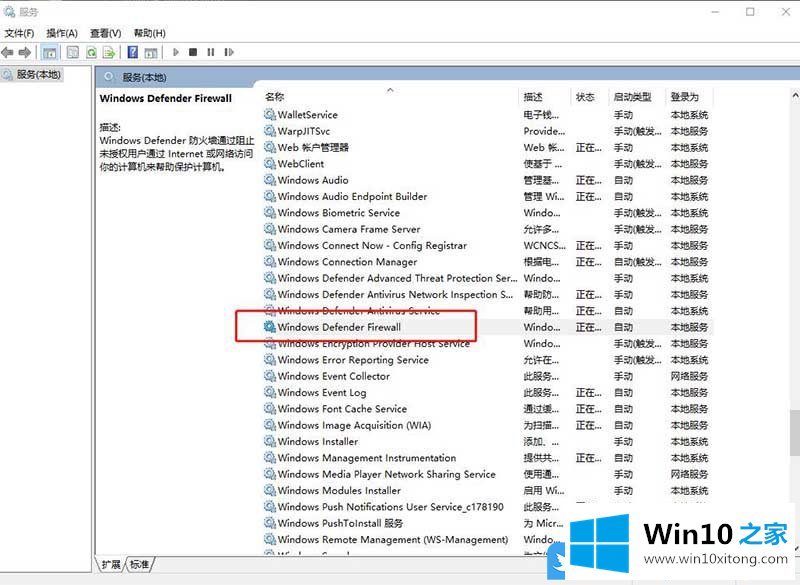Sort by the 名称 column header

click(390, 96)
